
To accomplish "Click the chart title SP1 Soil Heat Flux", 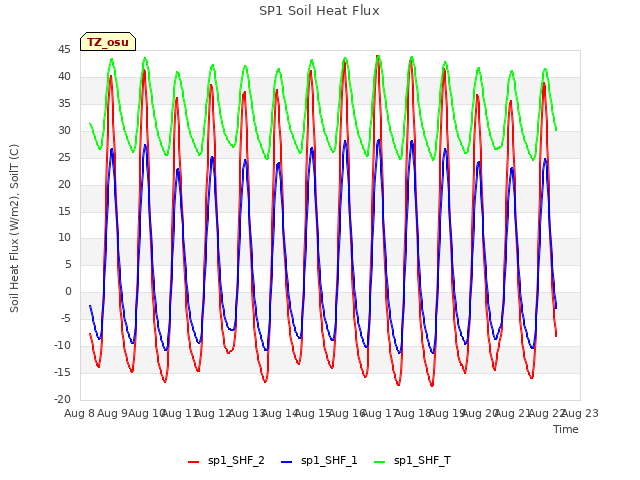I will pyautogui.click(x=319, y=11).
